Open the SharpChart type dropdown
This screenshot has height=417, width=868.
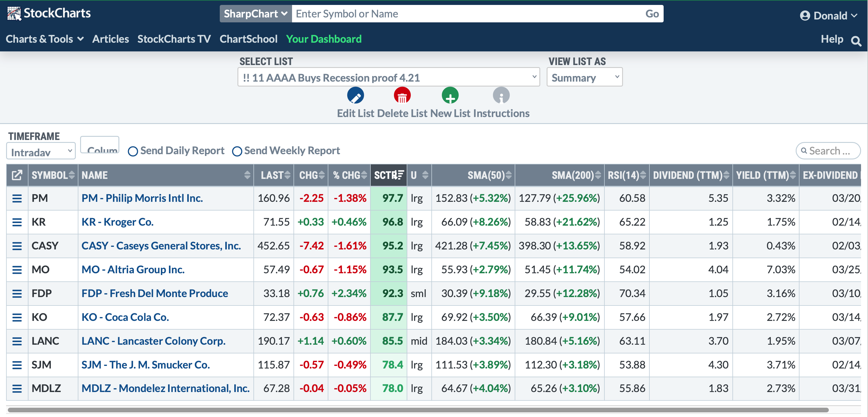coord(256,14)
